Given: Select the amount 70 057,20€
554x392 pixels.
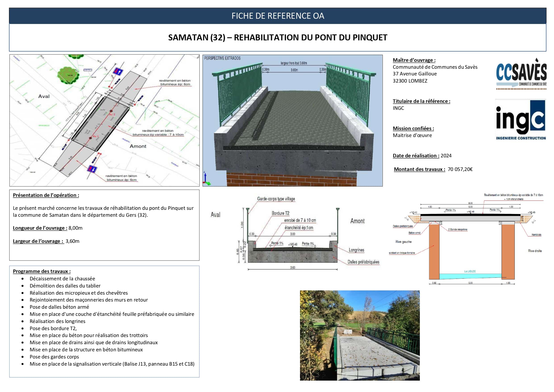Looking at the screenshot, I should 460,169.
